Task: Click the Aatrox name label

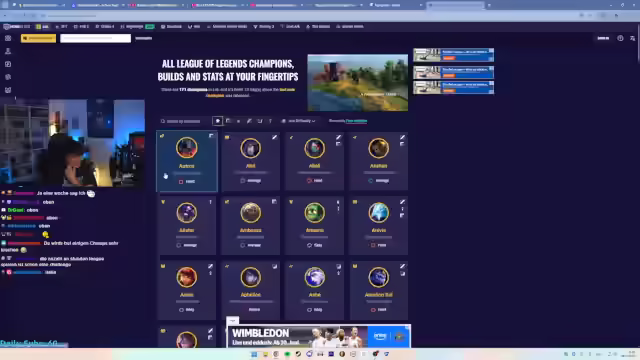Action: pyautogui.click(x=187, y=166)
